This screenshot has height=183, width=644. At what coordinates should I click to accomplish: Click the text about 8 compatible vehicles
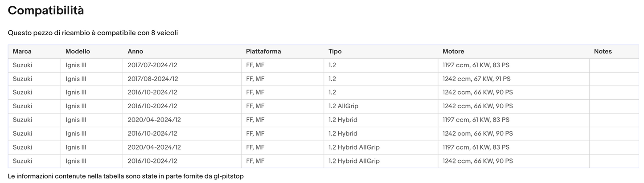93,33
